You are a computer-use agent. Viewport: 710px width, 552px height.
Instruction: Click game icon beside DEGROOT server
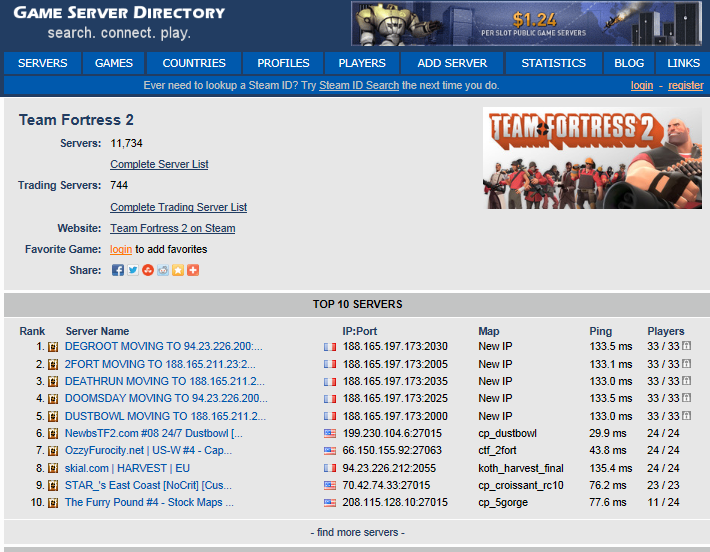(53, 347)
